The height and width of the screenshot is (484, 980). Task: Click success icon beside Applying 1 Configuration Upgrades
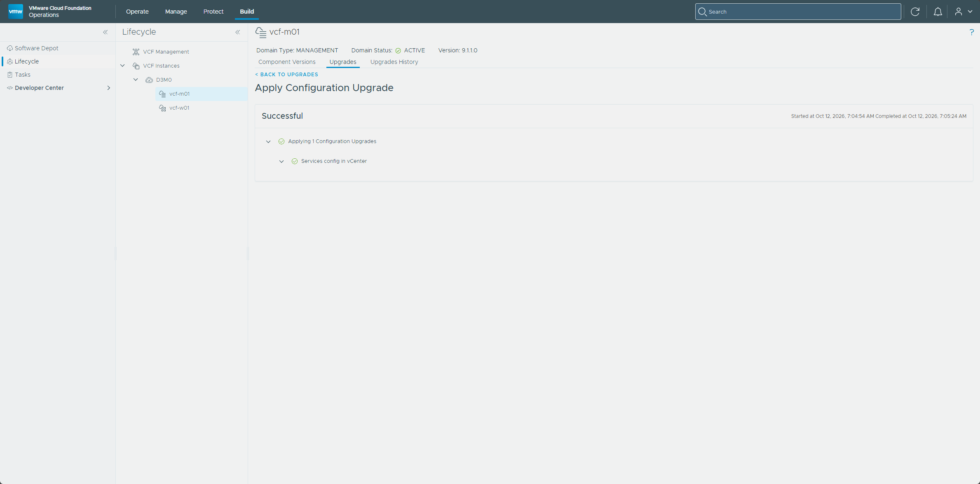[x=281, y=141]
